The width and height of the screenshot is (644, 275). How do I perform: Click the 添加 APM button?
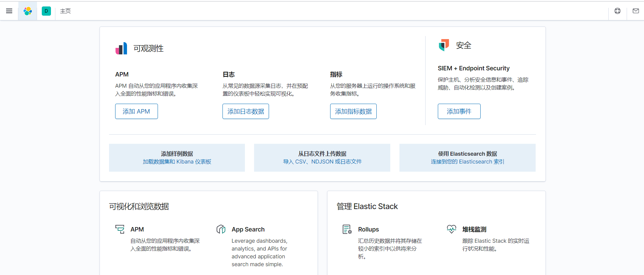137,111
